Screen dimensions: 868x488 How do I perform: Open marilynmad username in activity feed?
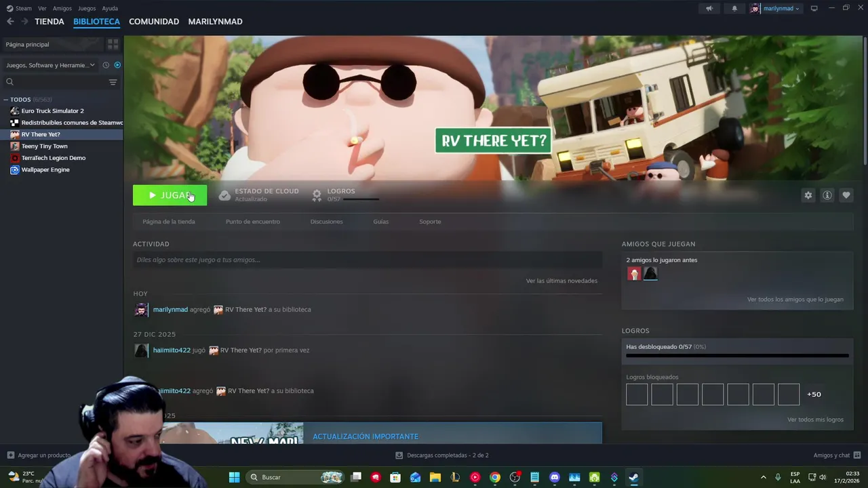tap(170, 310)
